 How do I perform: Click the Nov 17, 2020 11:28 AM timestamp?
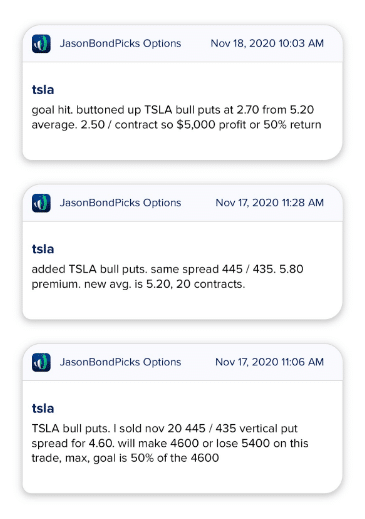[269, 203]
